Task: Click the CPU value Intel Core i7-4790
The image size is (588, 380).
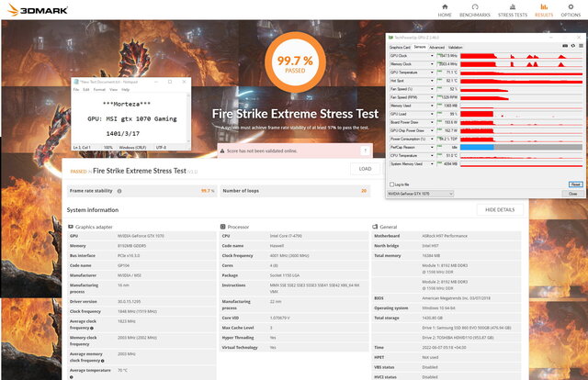Action: (286, 236)
